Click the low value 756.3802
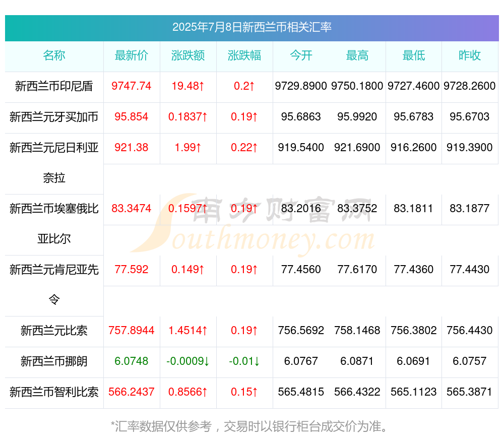This screenshot has height=442, width=504. click(x=414, y=330)
